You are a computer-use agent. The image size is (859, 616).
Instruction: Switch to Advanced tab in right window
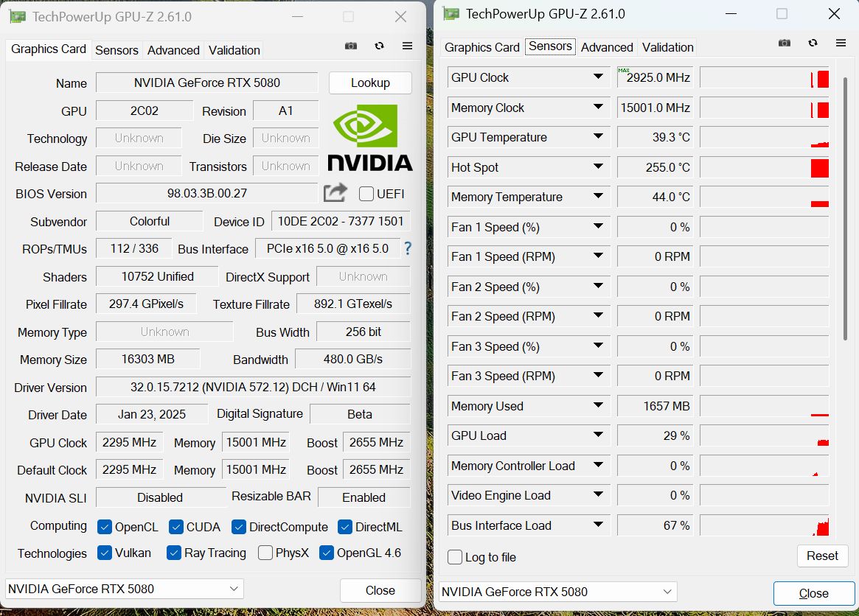click(606, 48)
